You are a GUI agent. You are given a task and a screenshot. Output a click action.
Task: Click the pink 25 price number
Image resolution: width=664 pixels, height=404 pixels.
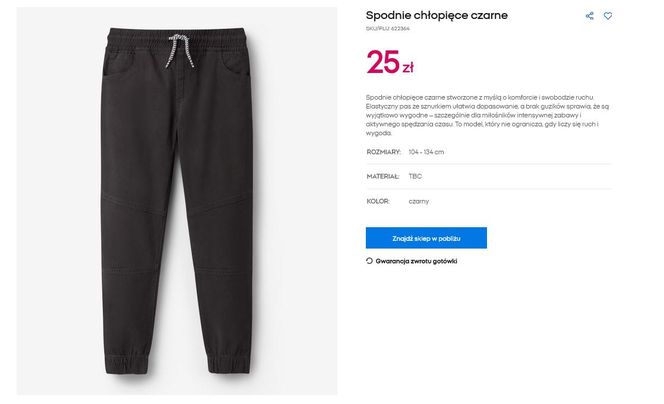383,62
